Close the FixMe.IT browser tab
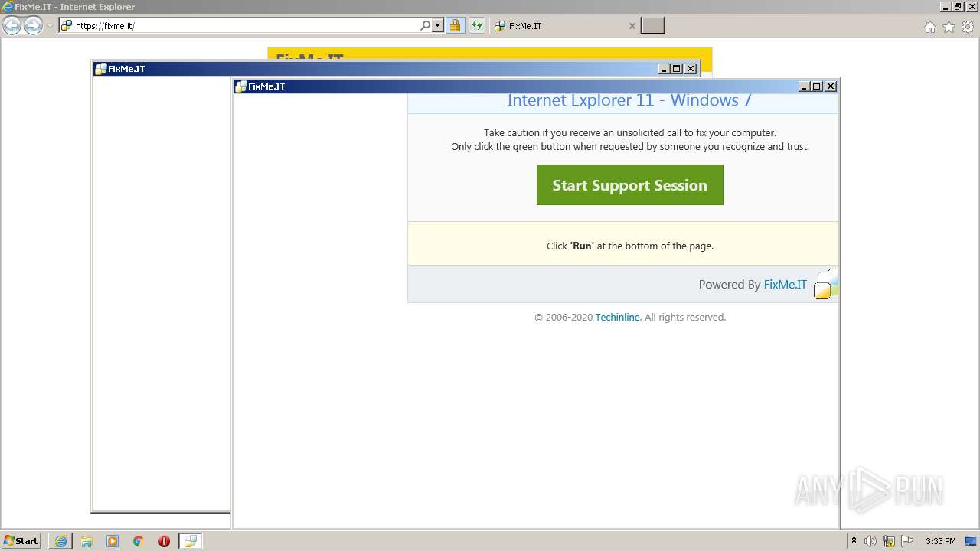This screenshot has height=551, width=980. tap(632, 26)
